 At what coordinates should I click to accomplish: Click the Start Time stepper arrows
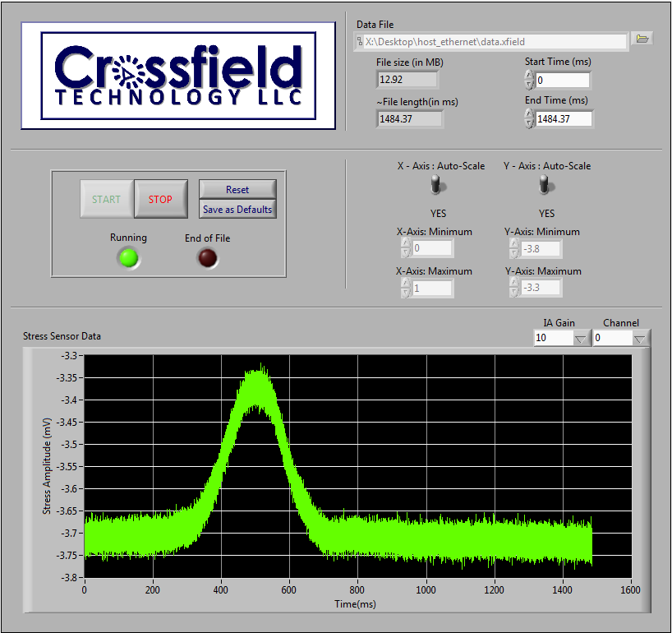tap(529, 80)
